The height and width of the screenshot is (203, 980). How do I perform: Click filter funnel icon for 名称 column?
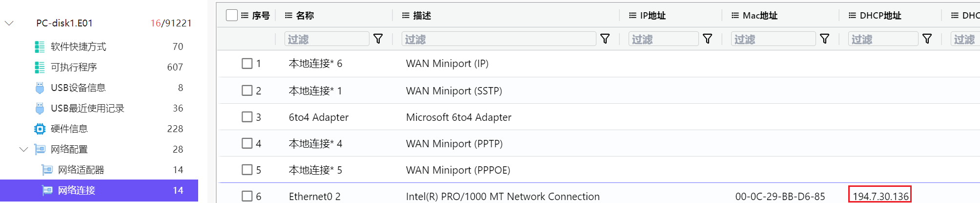click(378, 39)
